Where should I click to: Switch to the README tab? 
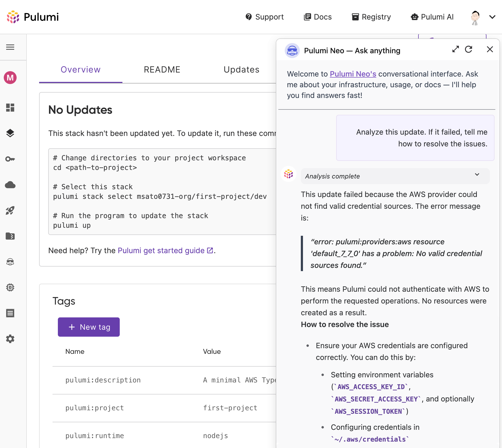162,70
